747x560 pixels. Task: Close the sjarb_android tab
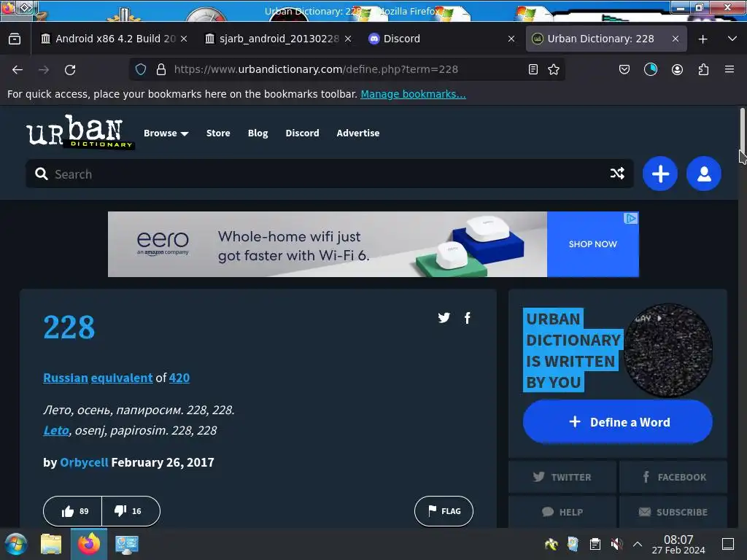click(348, 39)
